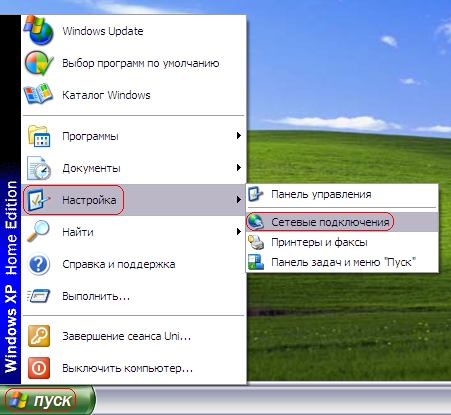
Task: Click the printer icon for Принтеры и факсы
Action: 256,242
